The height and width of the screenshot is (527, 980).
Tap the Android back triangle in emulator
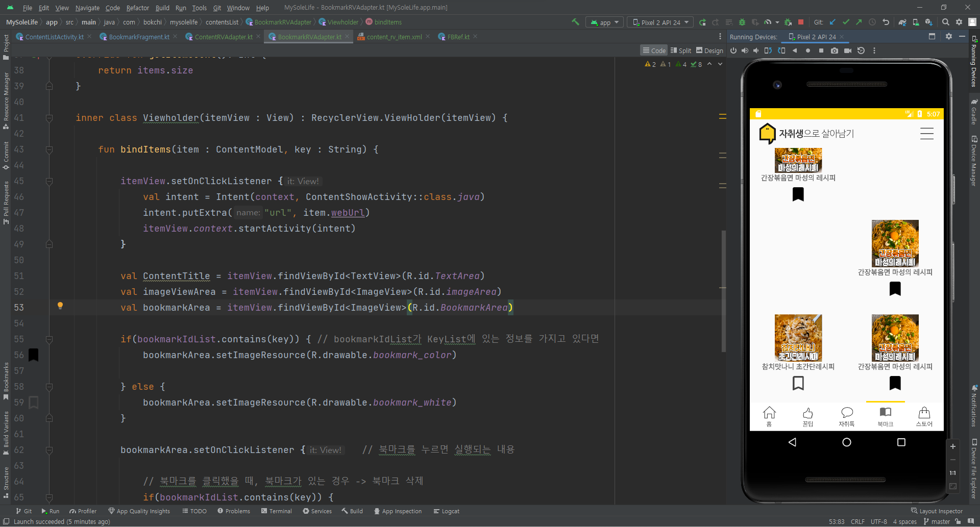(792, 442)
